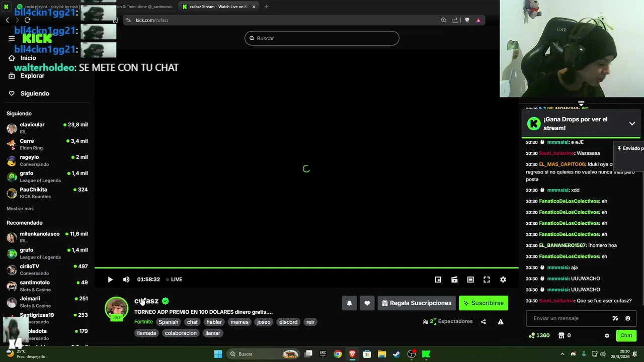Open rageylo's channel in the sidebar

[47, 160]
